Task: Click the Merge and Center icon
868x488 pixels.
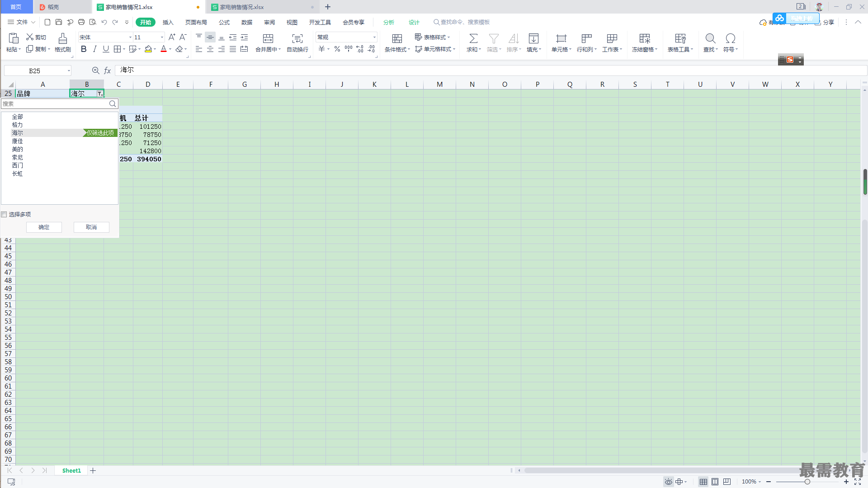Action: coord(268,39)
